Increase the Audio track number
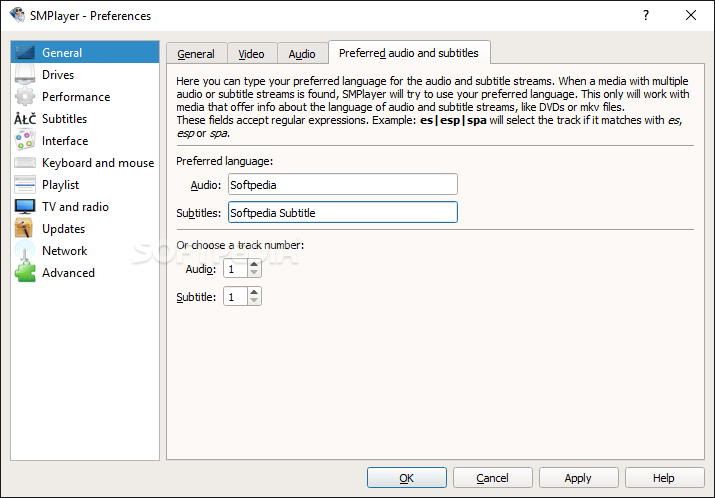 tap(254, 264)
